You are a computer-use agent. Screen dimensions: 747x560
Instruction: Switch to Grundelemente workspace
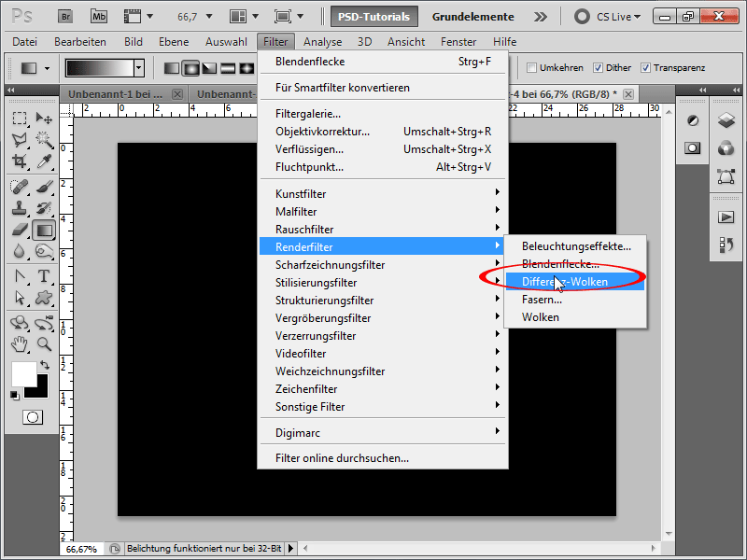(473, 17)
